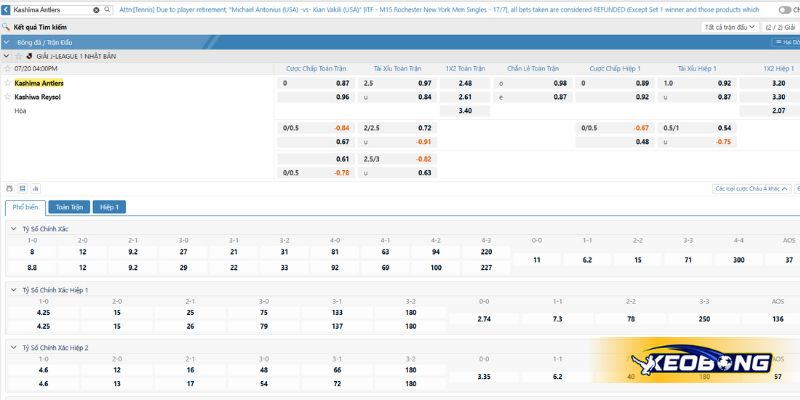Select the 2.48 odds under 1X2 Toàn Trận
The width and height of the screenshot is (800, 400).
[x=464, y=83]
